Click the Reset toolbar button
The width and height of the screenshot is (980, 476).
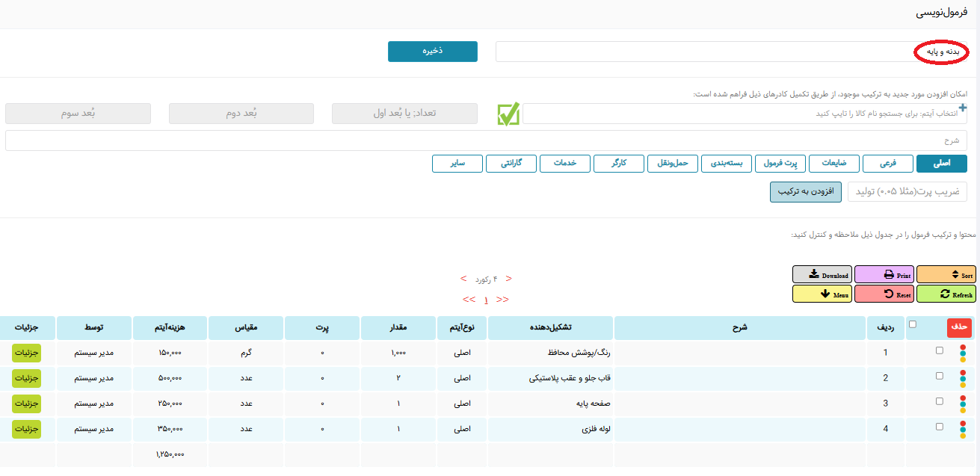pos(884,294)
